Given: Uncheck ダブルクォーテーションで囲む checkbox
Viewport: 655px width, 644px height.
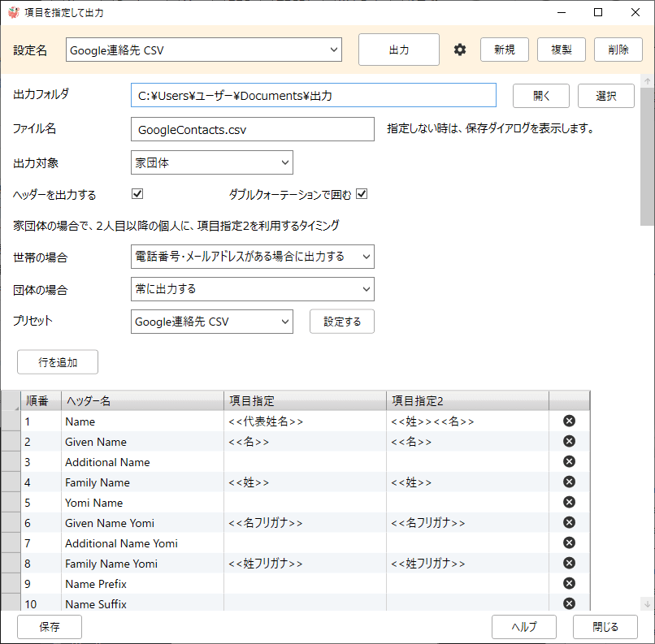Looking at the screenshot, I should click(362, 194).
